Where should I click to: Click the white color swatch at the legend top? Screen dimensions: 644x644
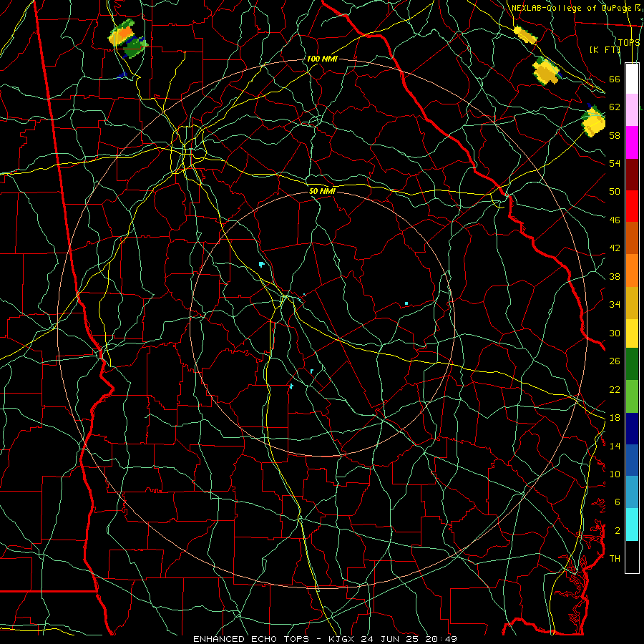pos(632,79)
